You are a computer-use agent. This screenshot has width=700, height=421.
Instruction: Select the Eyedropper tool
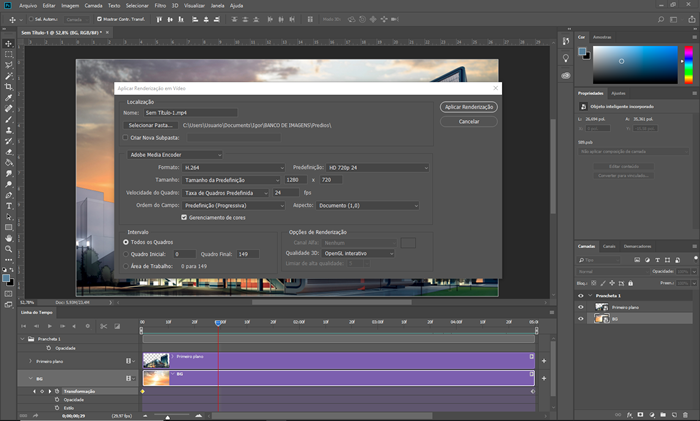coord(8,98)
